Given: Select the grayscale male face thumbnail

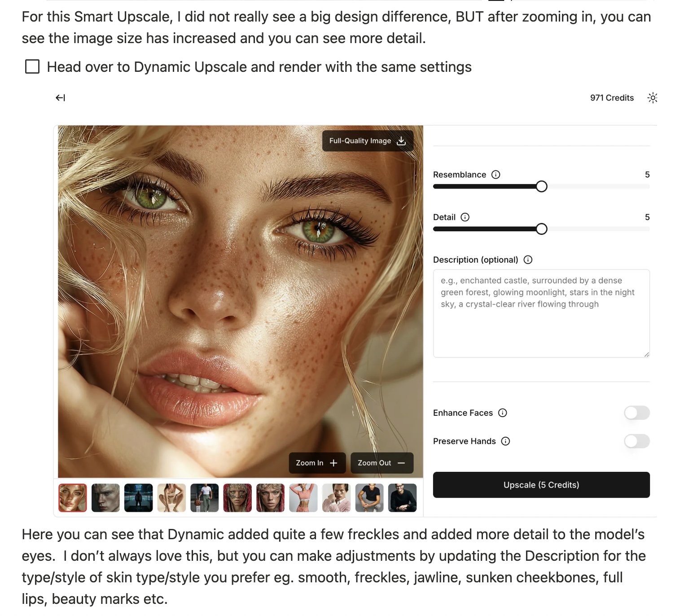Looking at the screenshot, I should coord(105,498).
